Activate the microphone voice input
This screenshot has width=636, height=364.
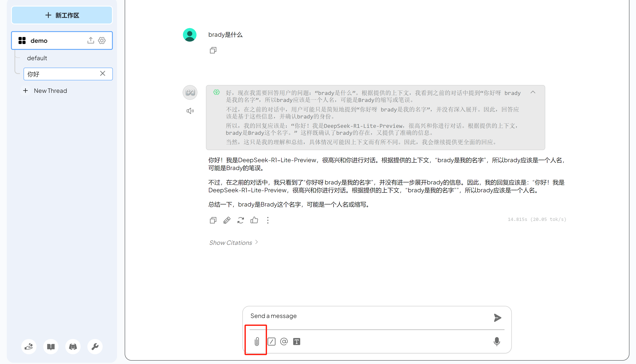[x=497, y=342]
